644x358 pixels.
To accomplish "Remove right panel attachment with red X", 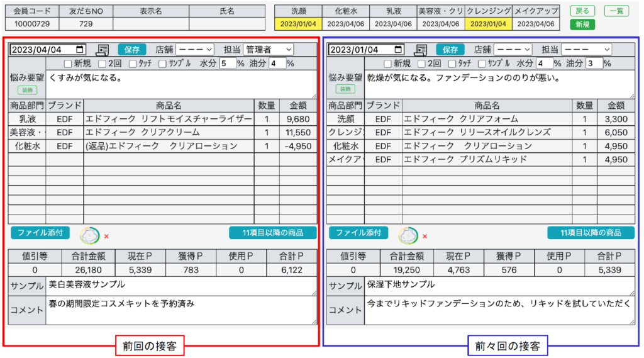I will 425,237.
